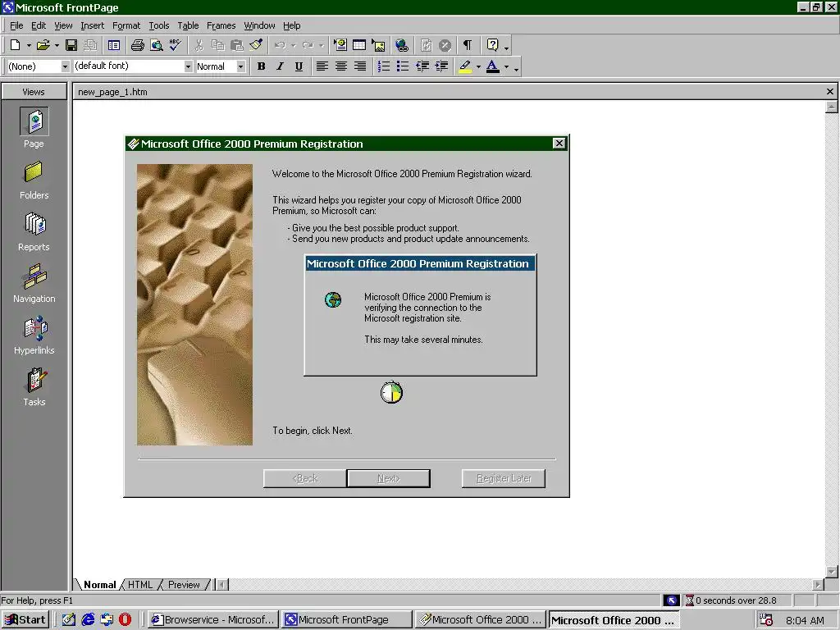The image size is (840, 630).
Task: Open the font color dropdown arrow
Action: 506,67
